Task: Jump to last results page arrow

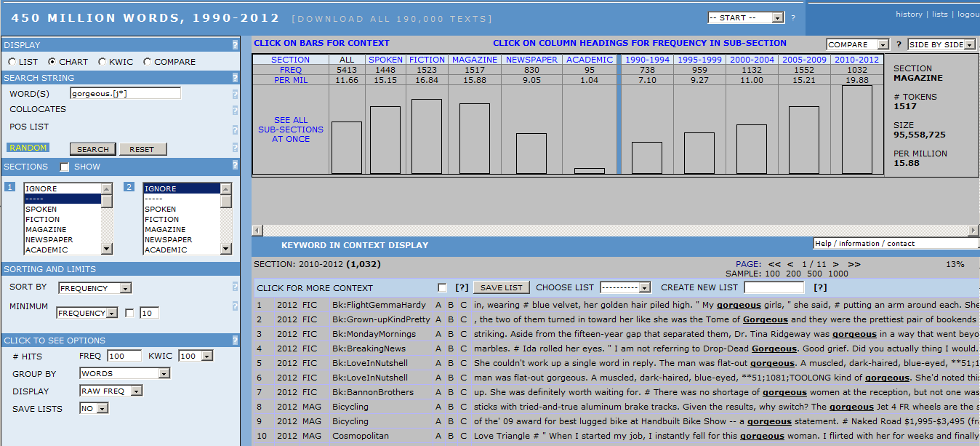Action: pyautogui.click(x=854, y=264)
